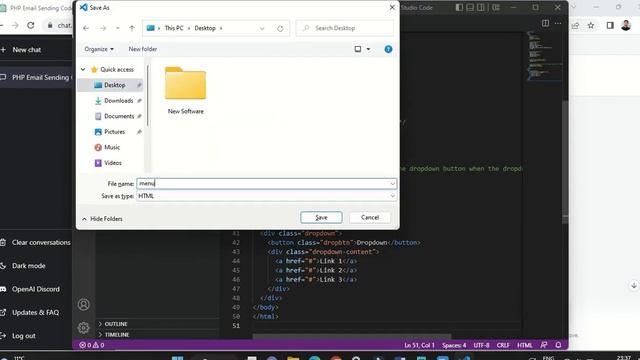Click the Back arrow in Save As dialog
This screenshot has height=360, width=640.
click(86, 28)
